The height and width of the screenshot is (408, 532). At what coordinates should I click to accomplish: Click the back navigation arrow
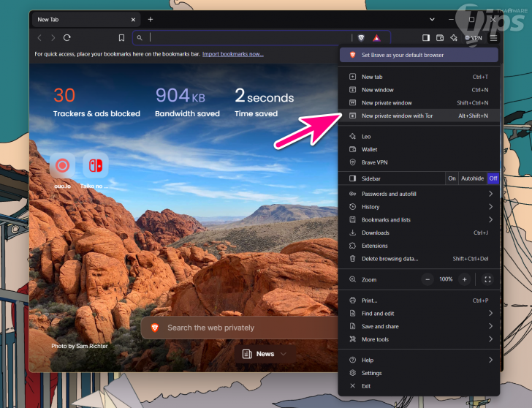39,38
